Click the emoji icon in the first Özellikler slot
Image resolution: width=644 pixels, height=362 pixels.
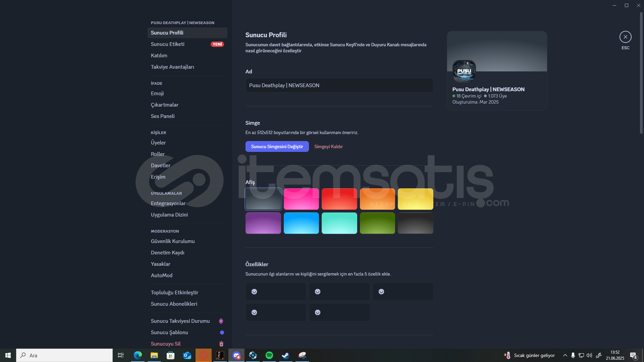pyautogui.click(x=254, y=292)
